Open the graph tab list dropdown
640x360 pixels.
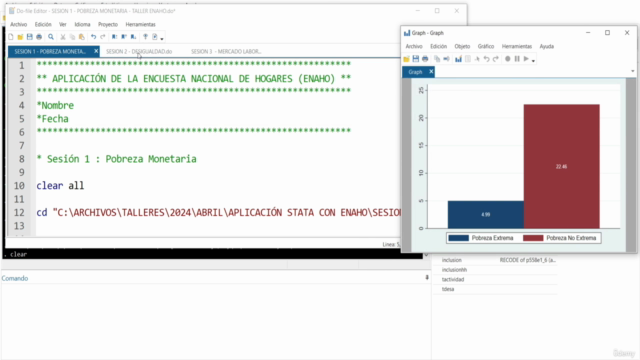[x=633, y=71]
